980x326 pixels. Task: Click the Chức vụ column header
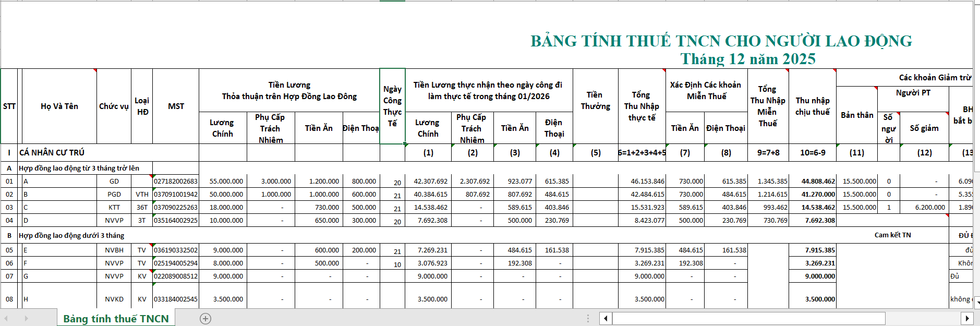tap(114, 106)
